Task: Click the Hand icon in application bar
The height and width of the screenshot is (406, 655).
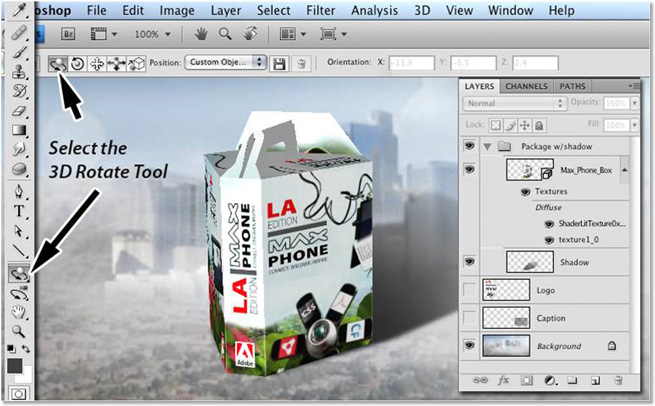Action: pos(201,34)
